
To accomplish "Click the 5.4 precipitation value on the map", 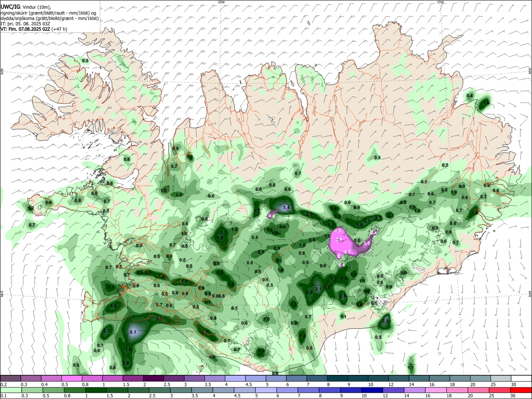I will pyautogui.click(x=286, y=207).
